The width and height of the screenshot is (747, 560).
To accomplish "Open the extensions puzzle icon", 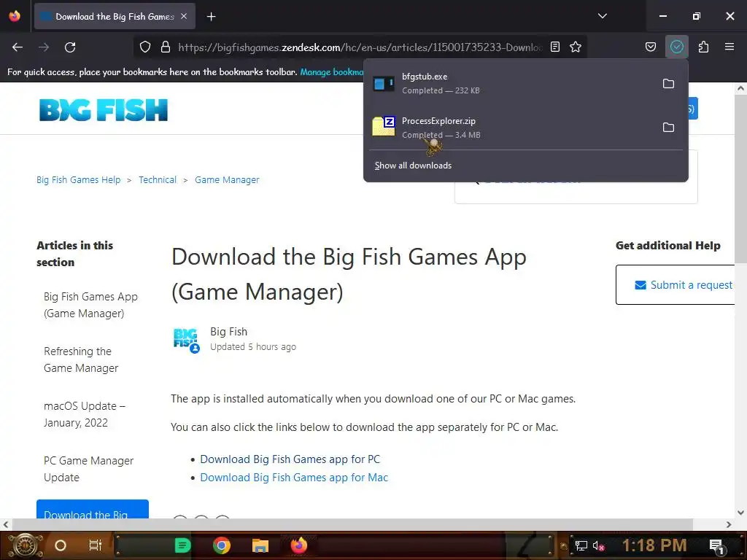I will coord(704,47).
